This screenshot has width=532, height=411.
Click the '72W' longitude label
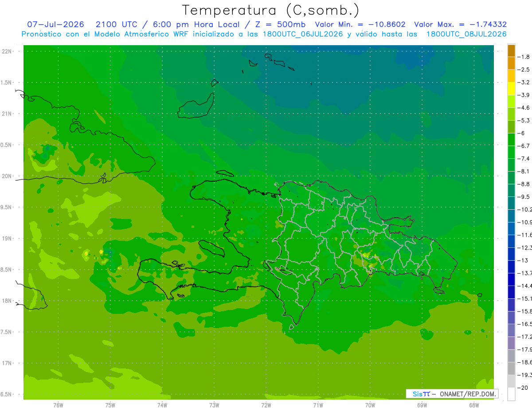tap(266, 405)
